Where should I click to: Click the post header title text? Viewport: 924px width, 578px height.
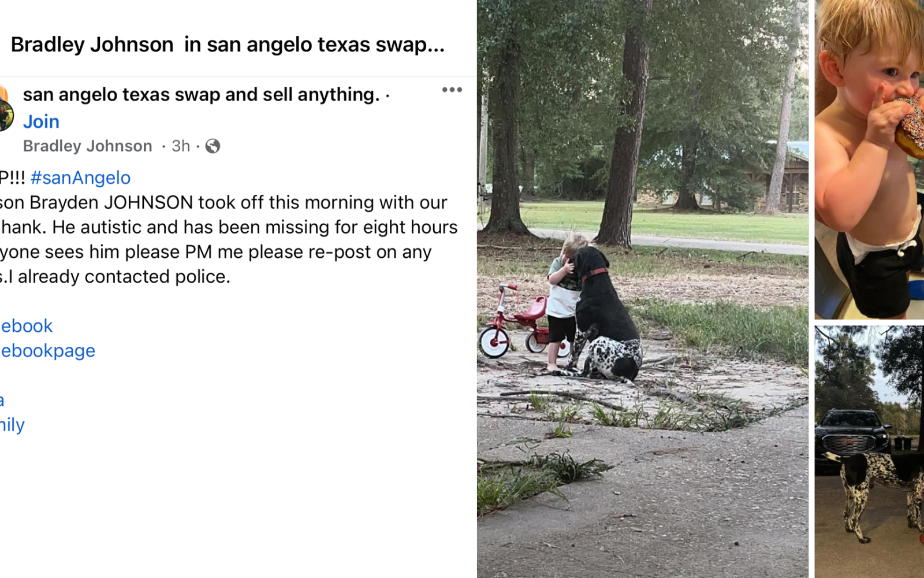coord(228,45)
